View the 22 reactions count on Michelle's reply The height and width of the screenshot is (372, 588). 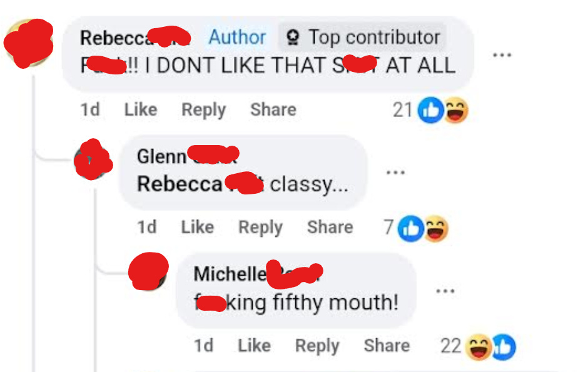451,346
